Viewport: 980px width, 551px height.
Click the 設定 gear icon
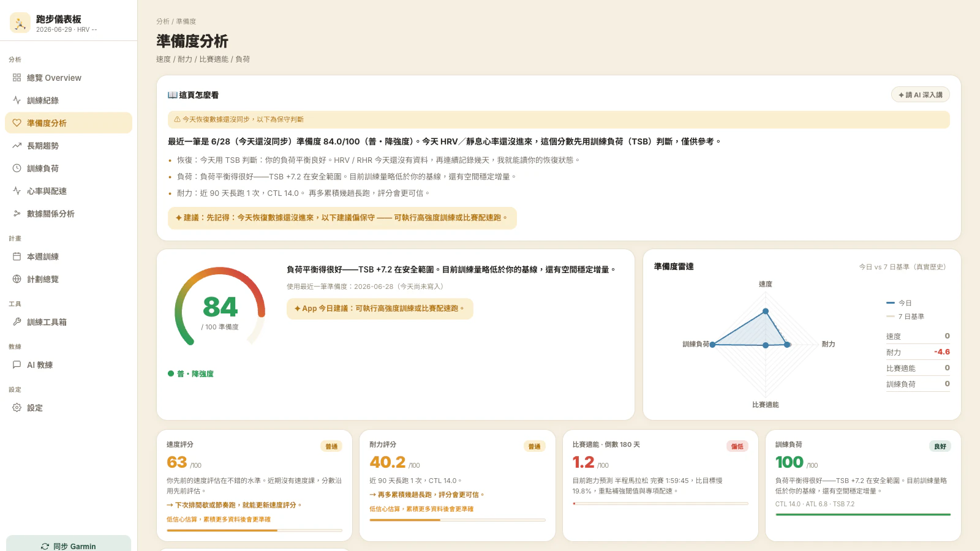[x=17, y=408]
